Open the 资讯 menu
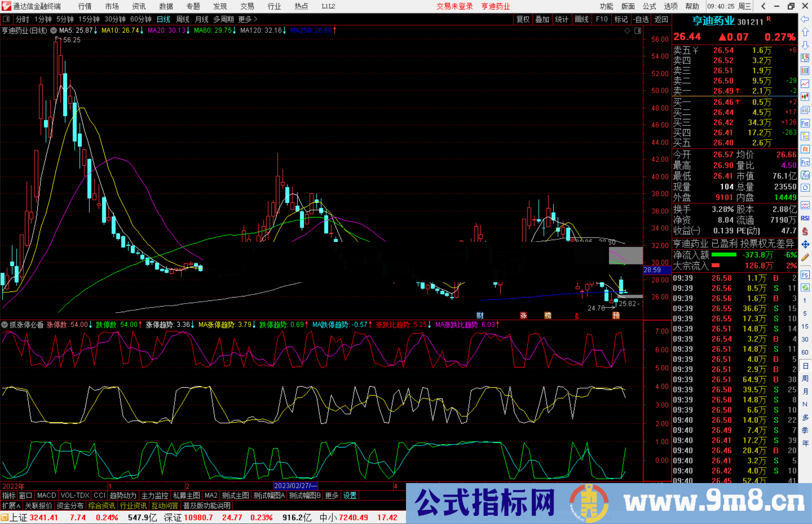812x524 pixels. coord(138,6)
